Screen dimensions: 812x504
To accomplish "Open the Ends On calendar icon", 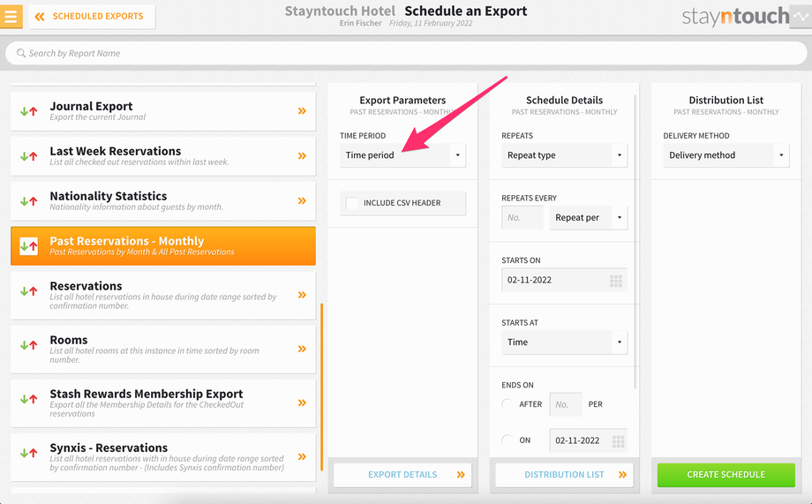I will pyautogui.click(x=619, y=441).
